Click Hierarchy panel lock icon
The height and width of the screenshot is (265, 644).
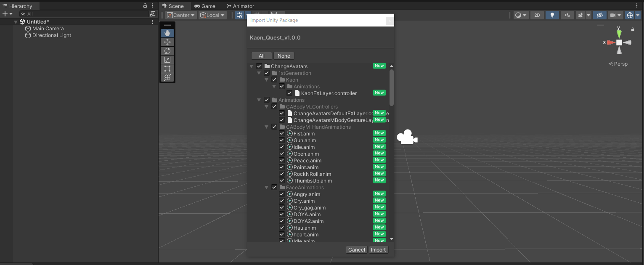click(x=145, y=6)
